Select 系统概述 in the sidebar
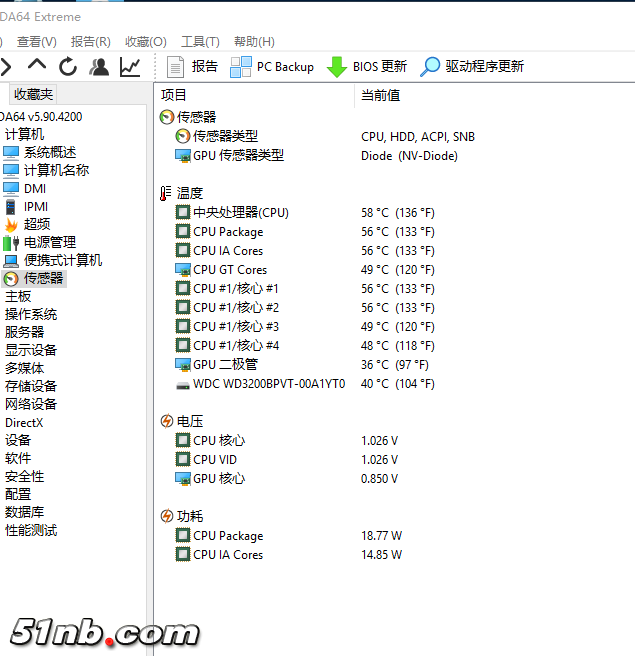Viewport: 635px width, 656px height. [40, 152]
